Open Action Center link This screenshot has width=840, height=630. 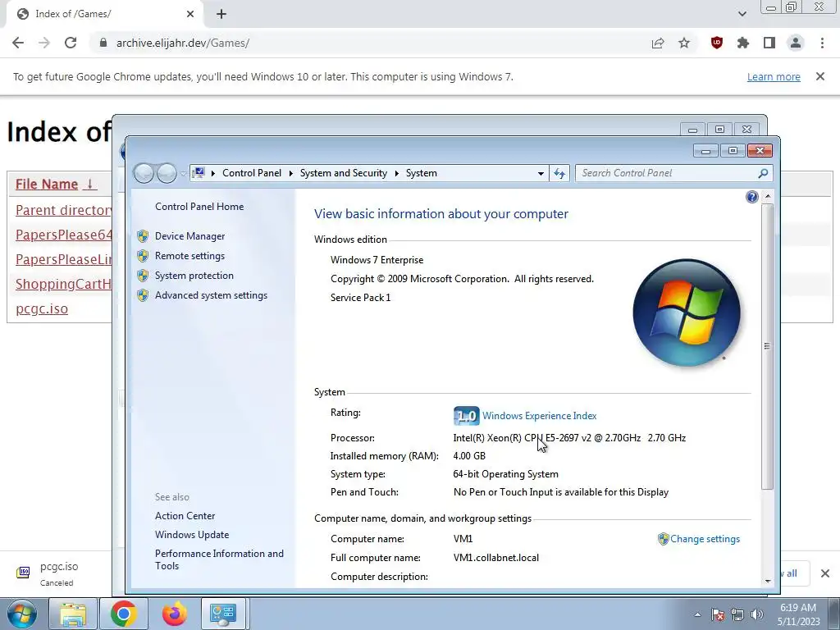[185, 516]
